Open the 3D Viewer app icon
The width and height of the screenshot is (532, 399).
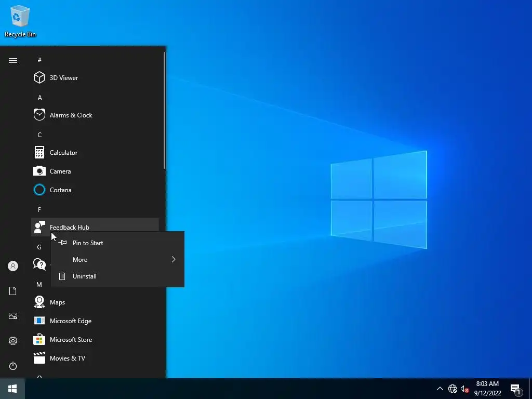coord(39,78)
